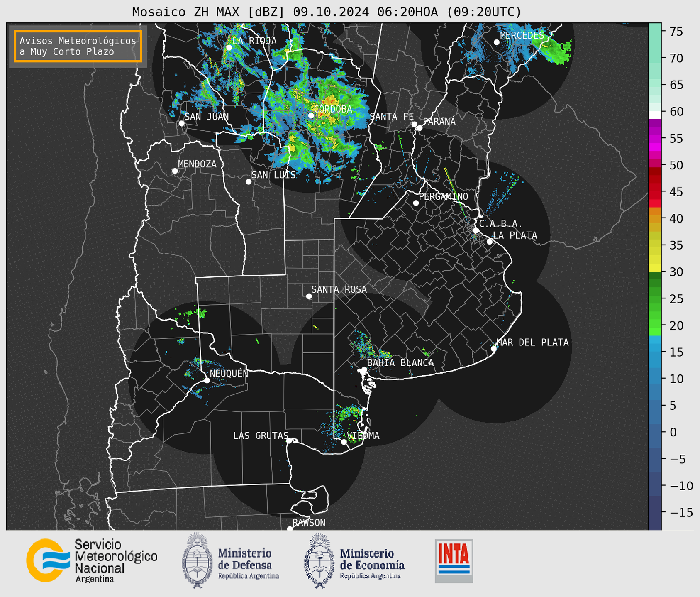Click the Rawson city marker
This screenshot has width=700, height=597.
click(290, 529)
